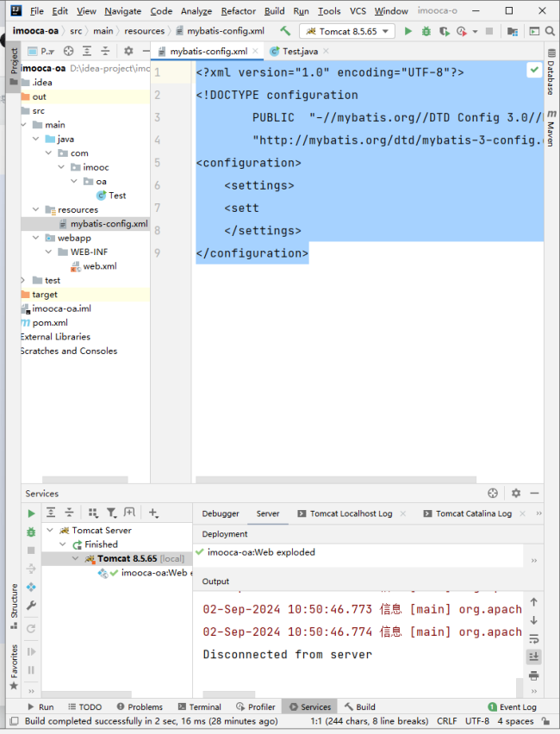The height and width of the screenshot is (734, 560).
Task: Open the Project Structure icon in toolbar
Action: click(513, 31)
